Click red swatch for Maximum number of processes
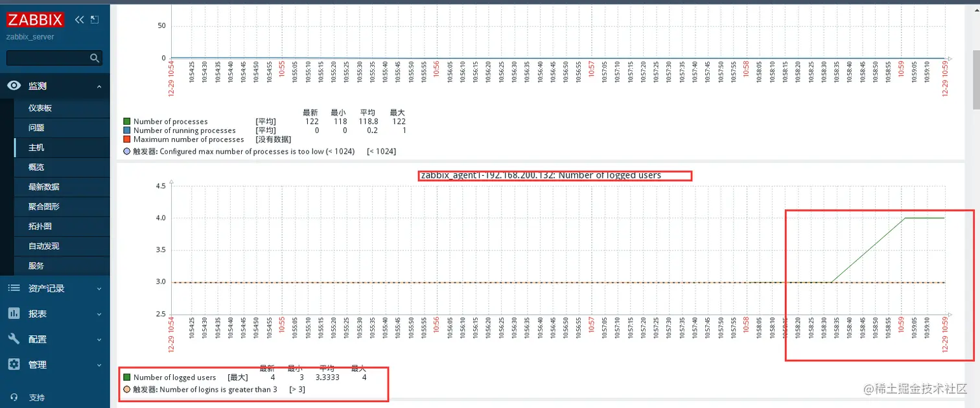 127,139
